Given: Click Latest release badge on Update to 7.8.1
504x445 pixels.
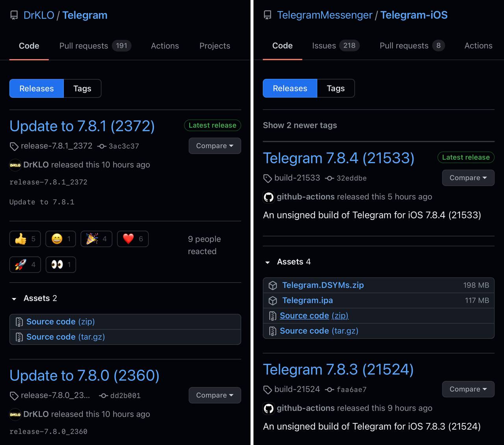Looking at the screenshot, I should click(213, 125).
